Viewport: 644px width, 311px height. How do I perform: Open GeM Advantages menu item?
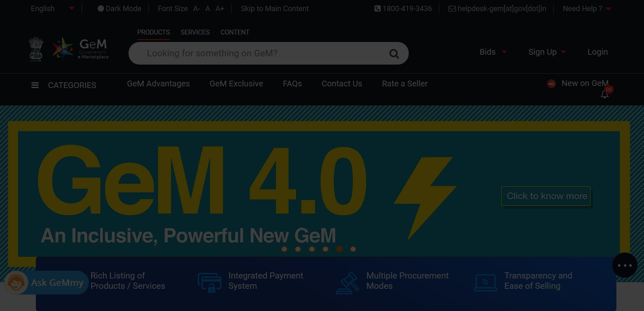(158, 84)
